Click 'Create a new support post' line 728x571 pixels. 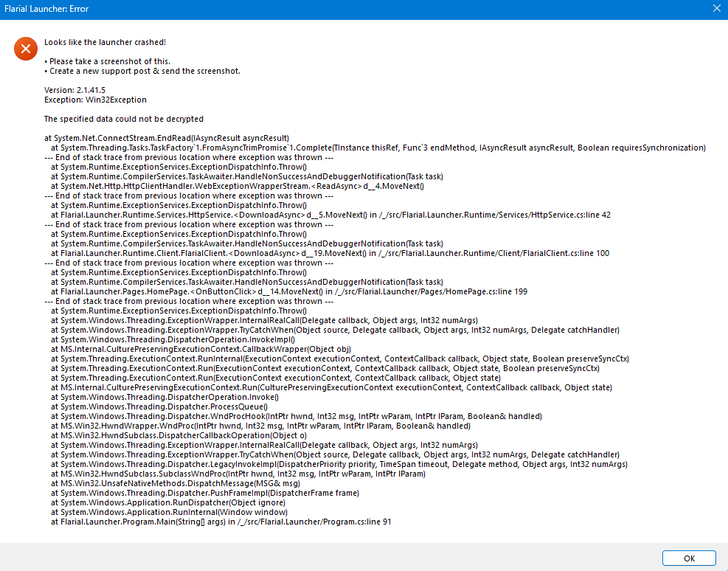(142, 71)
